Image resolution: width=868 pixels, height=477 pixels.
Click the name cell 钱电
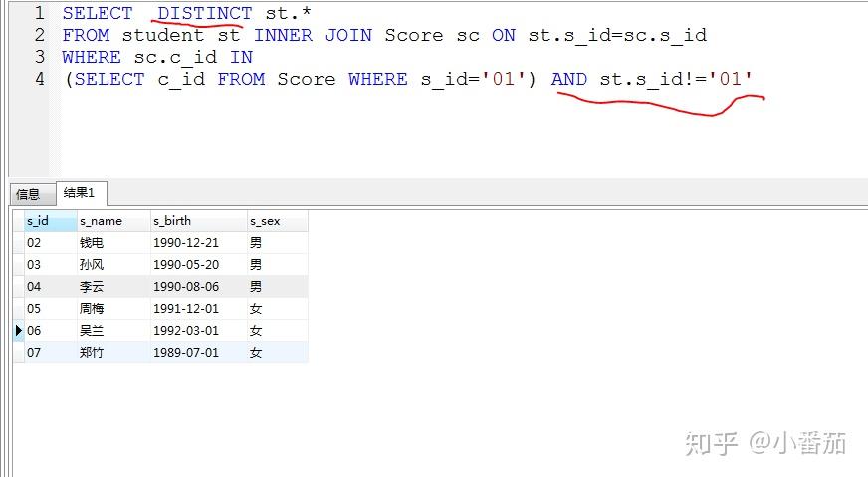pos(113,243)
